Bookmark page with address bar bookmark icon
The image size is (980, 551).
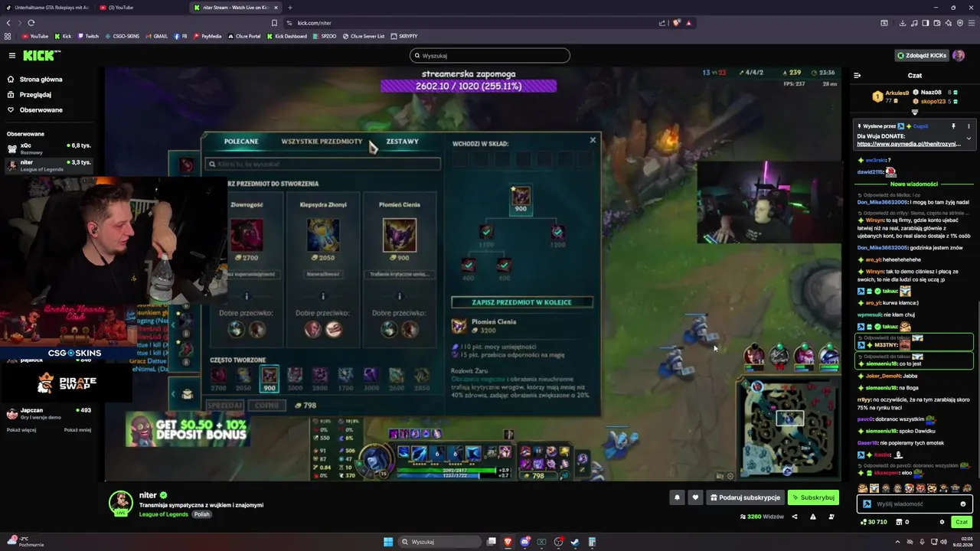coord(274,23)
